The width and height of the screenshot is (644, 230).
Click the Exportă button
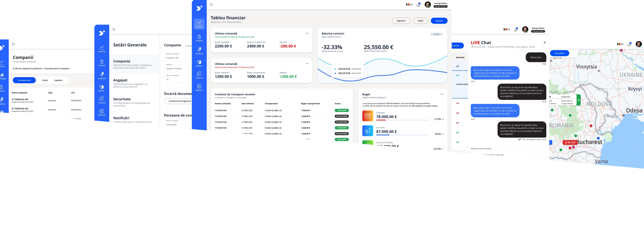(439, 21)
